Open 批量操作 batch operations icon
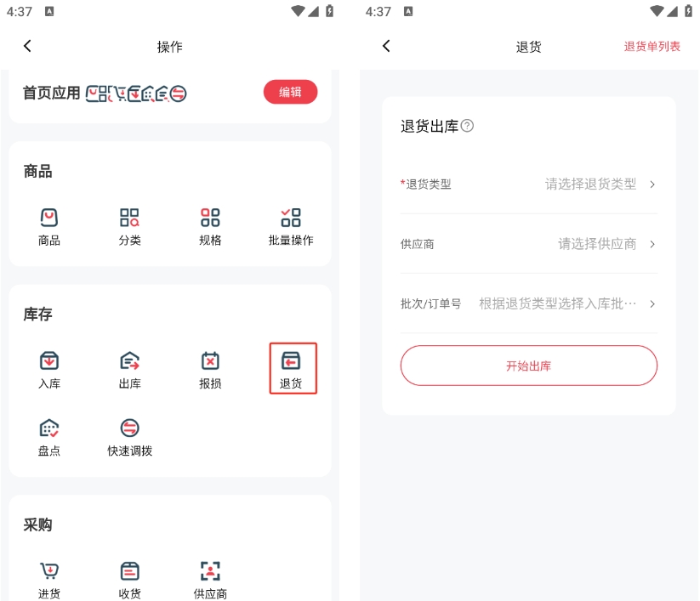This screenshot has width=700, height=601. click(x=291, y=218)
